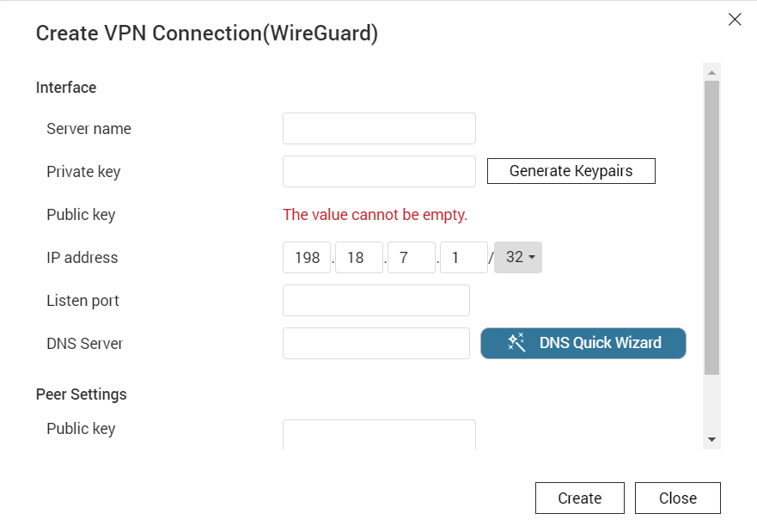Image resolution: width=757 pixels, height=532 pixels.
Task: Click the Close button at bottom
Action: click(x=678, y=498)
